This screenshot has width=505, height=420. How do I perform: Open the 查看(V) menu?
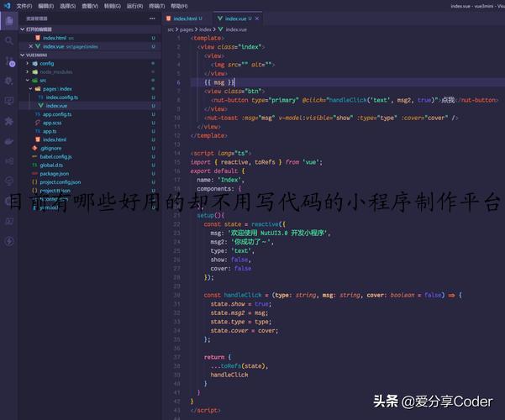[x=90, y=6]
